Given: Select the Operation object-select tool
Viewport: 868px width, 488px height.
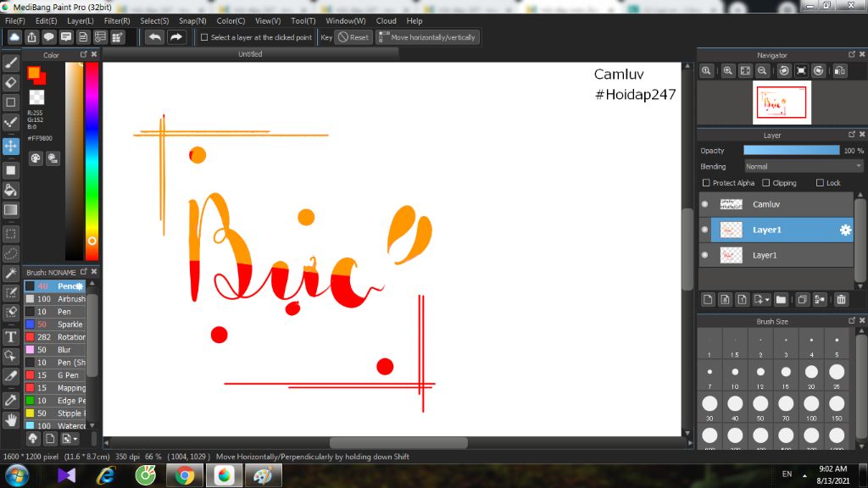Looking at the screenshot, I should pos(10,356).
